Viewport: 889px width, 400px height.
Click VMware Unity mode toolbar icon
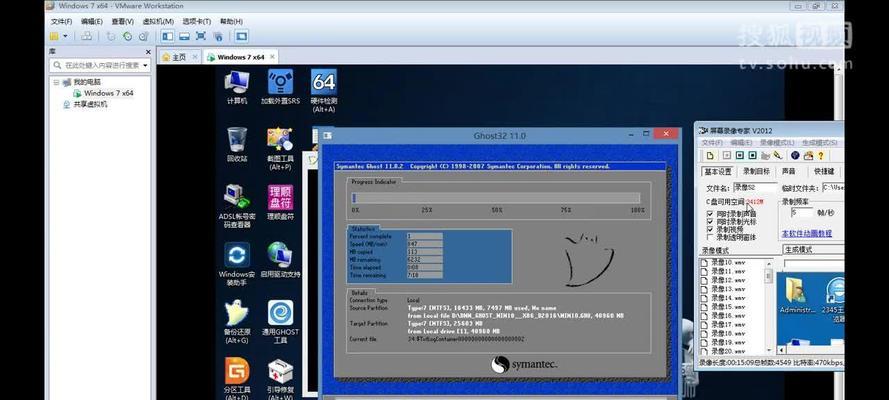pyautogui.click(x=218, y=36)
